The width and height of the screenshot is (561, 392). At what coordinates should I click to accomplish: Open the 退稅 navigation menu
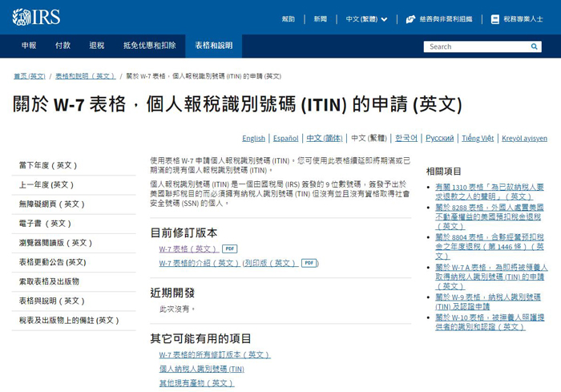tap(97, 46)
